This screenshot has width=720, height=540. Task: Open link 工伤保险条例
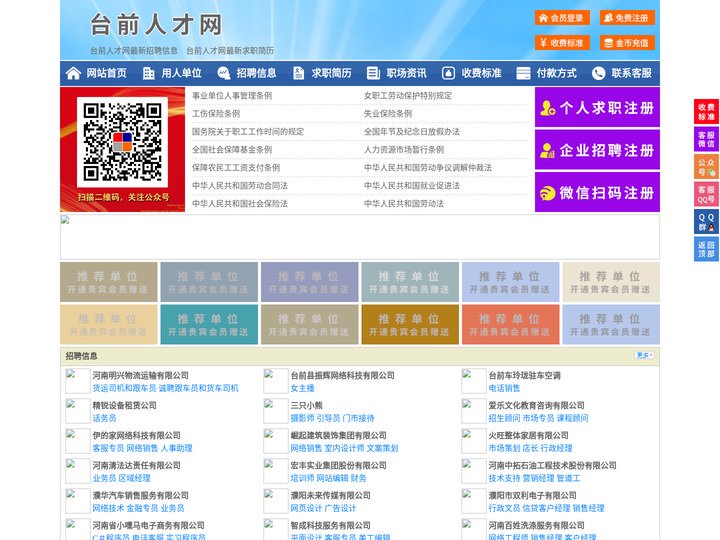216,113
